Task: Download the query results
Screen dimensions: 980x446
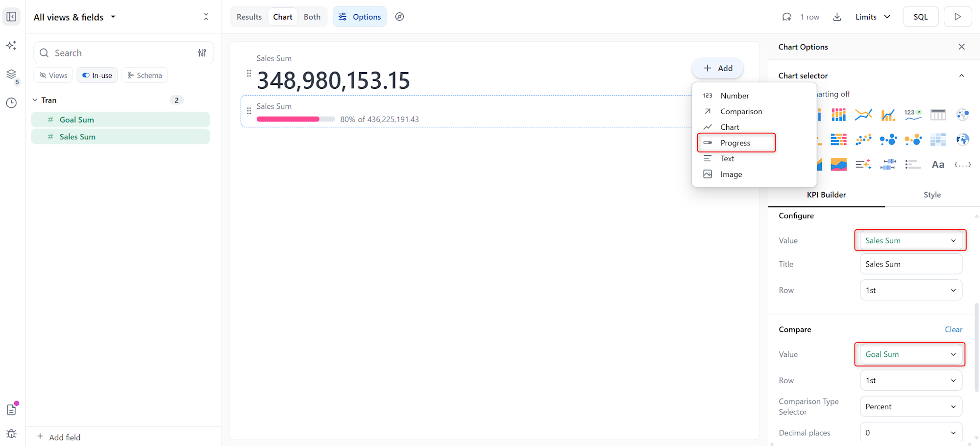Action: point(837,17)
